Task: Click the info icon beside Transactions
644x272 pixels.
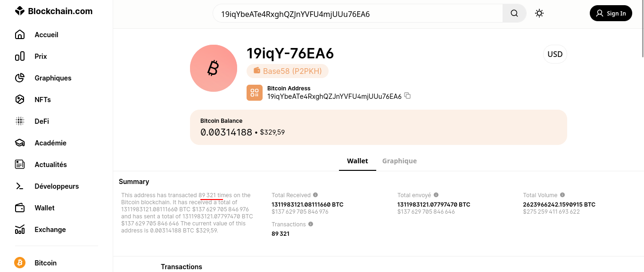Action: pyautogui.click(x=311, y=224)
